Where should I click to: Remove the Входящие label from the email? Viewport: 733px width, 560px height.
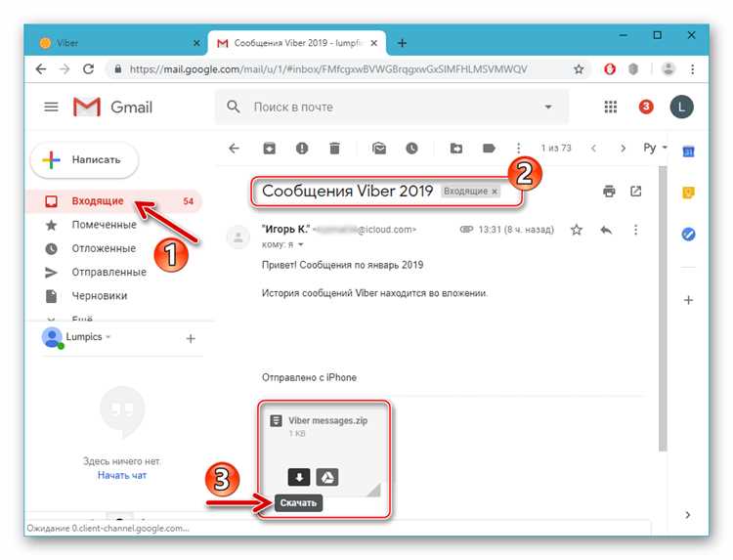click(x=495, y=192)
